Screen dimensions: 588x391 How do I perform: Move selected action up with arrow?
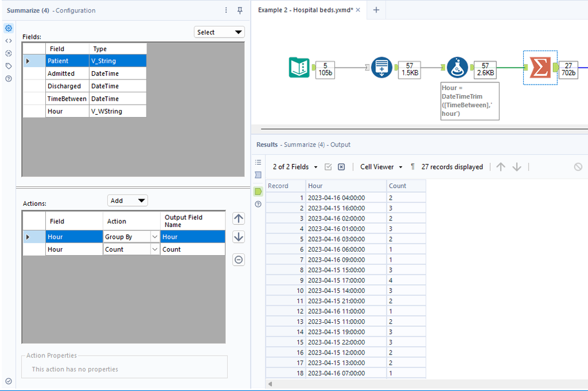(x=238, y=219)
